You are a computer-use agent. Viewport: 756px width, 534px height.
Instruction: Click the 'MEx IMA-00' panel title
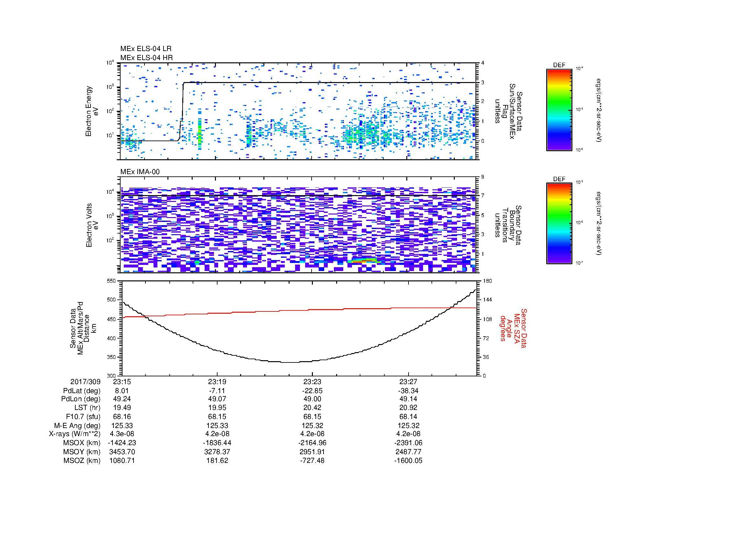coord(140,172)
